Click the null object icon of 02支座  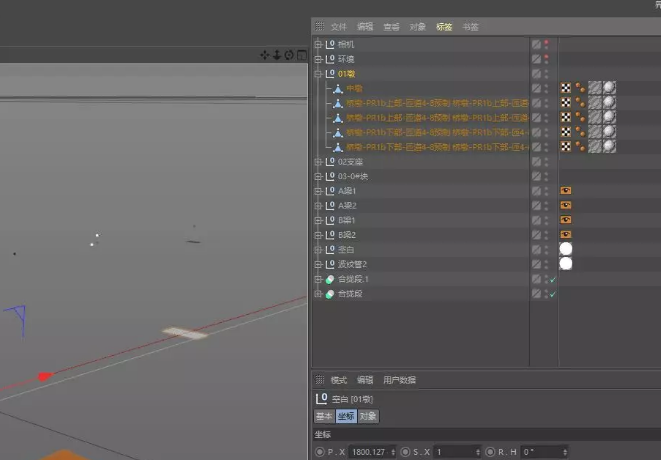(330, 161)
